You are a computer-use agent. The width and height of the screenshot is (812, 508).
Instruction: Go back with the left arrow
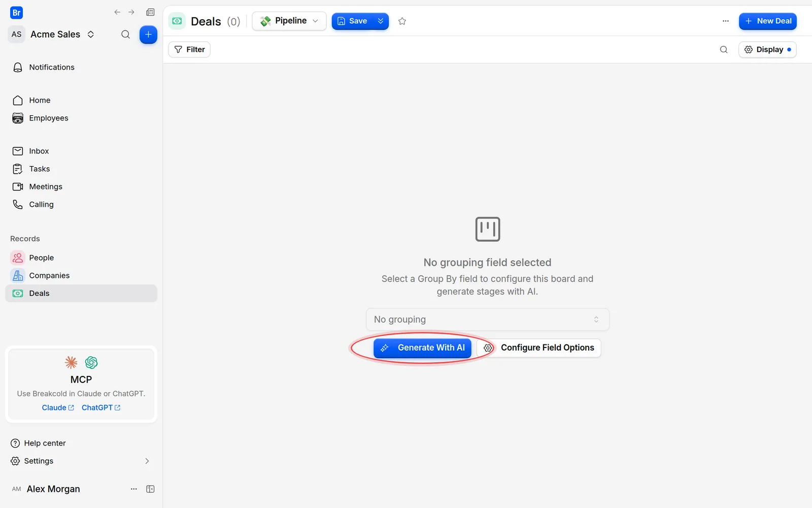point(117,12)
